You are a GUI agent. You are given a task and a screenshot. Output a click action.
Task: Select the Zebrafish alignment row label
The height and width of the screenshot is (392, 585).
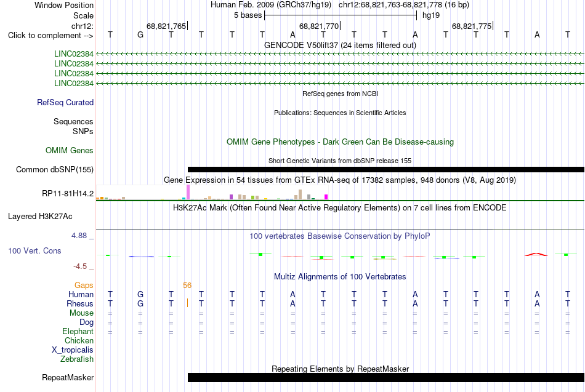point(77,359)
